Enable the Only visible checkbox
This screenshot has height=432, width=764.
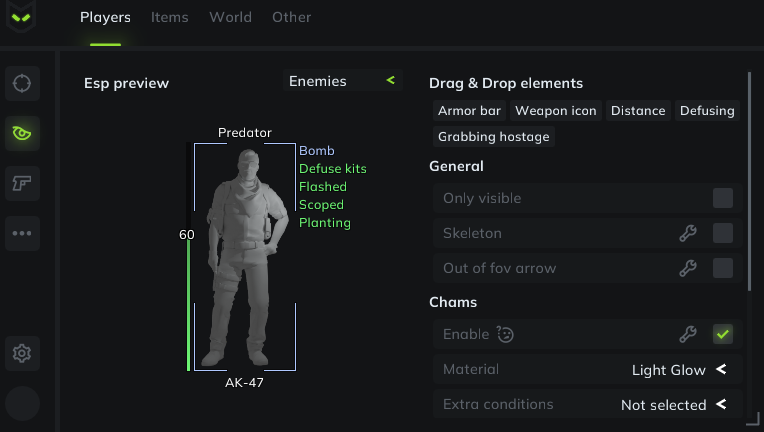[722, 198]
